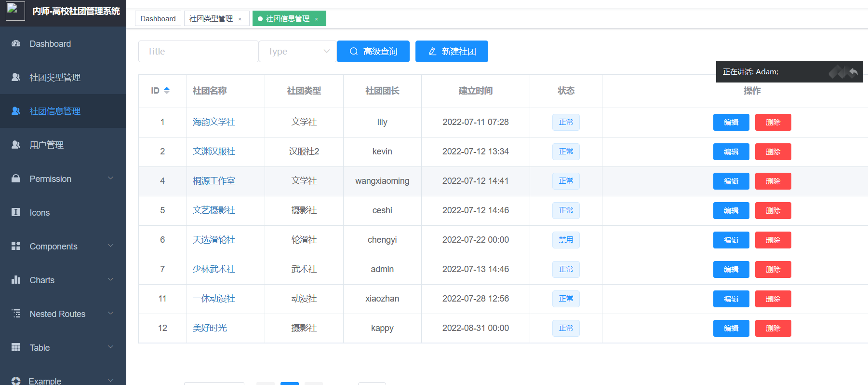Click the Nested Routes list icon
Screen dimensions: 868x385
coord(16,314)
